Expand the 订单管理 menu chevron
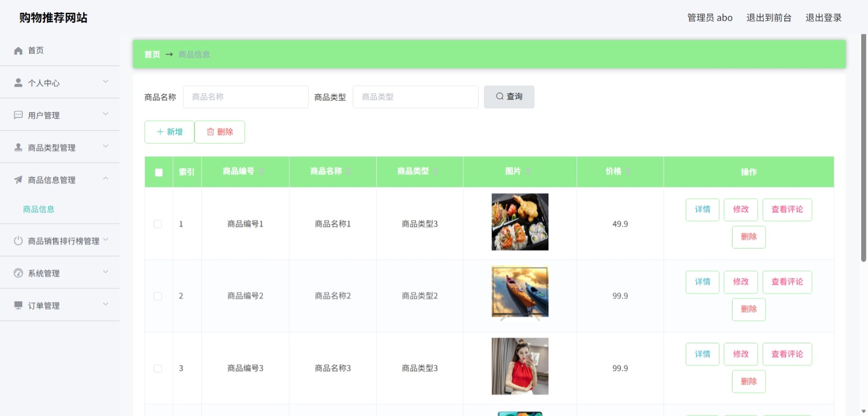This screenshot has height=416, width=868. 105,305
